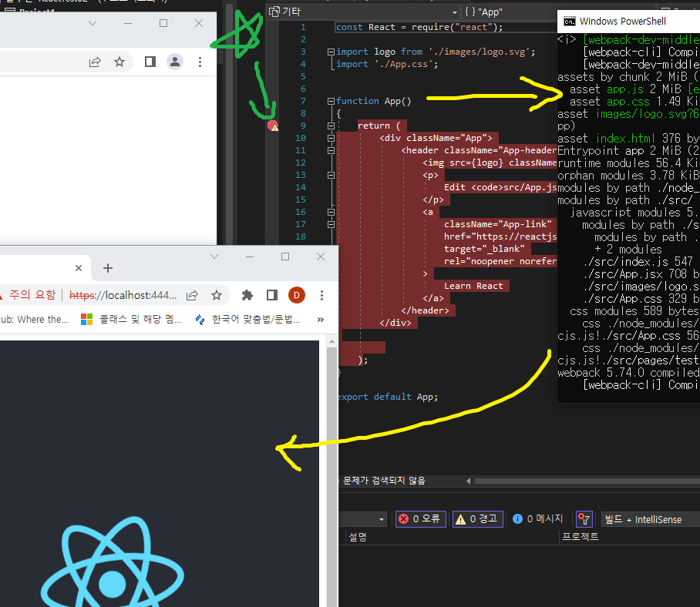Click 'Learn React' text in code
The width and height of the screenshot is (700, 607).
[x=473, y=286]
